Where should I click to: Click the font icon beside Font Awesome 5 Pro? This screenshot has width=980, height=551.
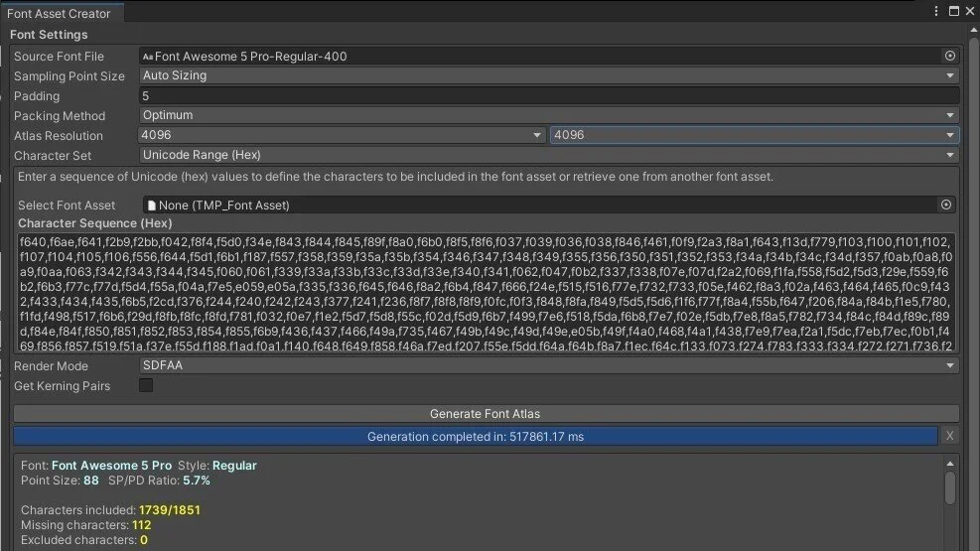click(148, 57)
